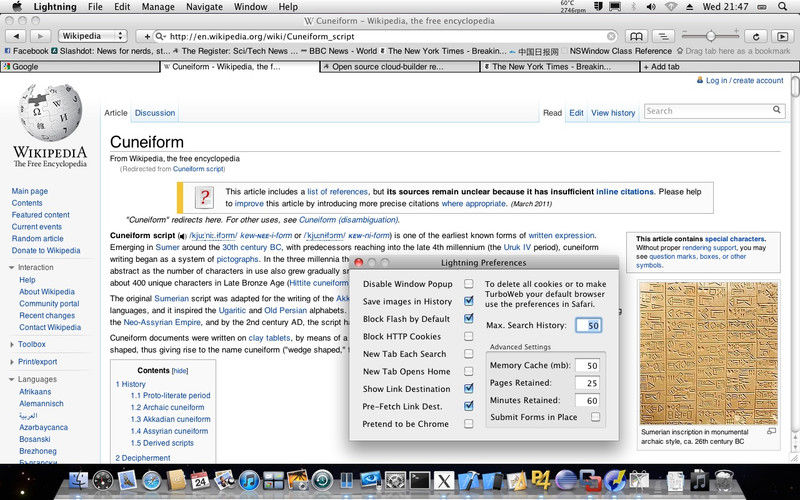The height and width of the screenshot is (500, 800).
Task: Play the Cuneiform pronunciation speaker icon
Action: 182,236
